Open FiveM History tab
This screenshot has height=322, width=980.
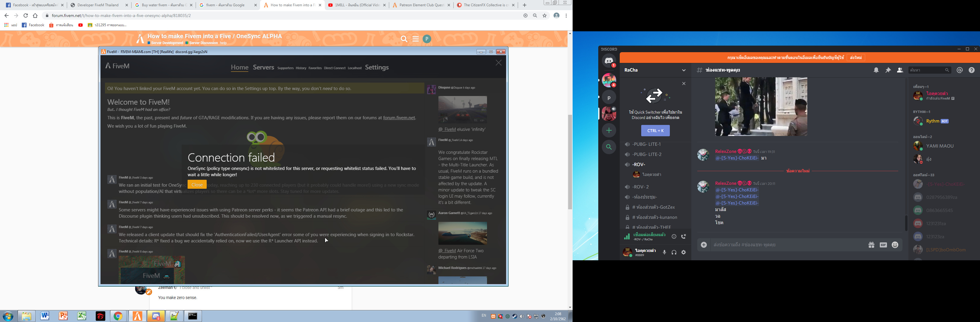tap(301, 68)
